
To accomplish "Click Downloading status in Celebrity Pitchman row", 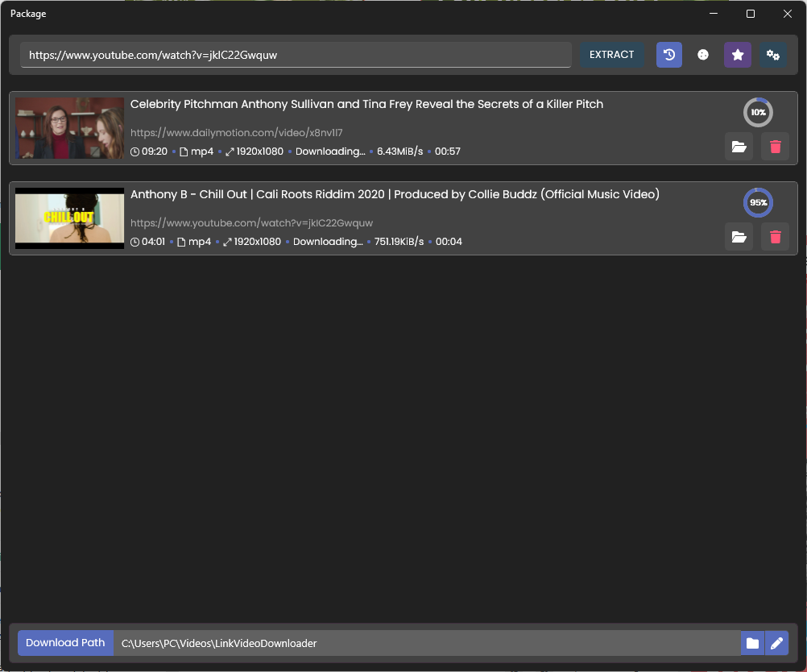I will point(330,151).
